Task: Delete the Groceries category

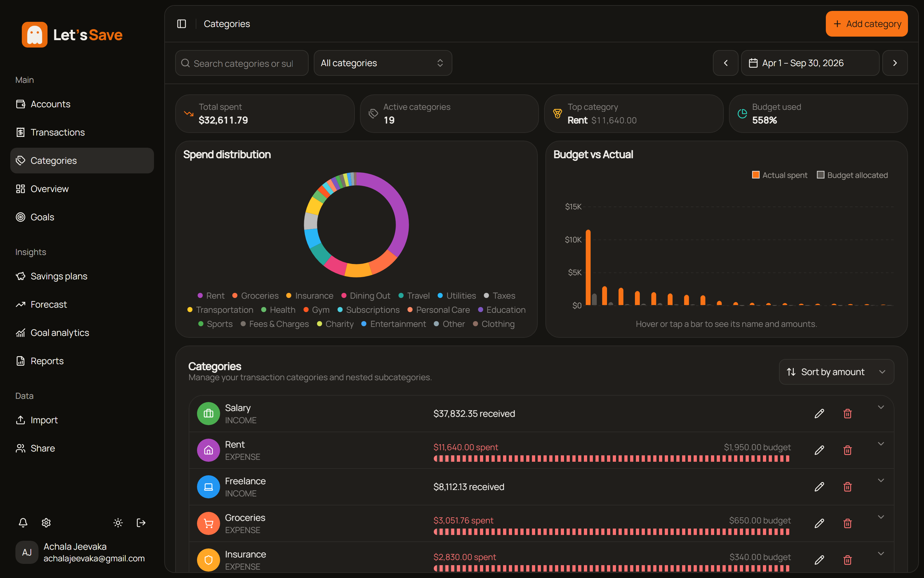Action: (x=848, y=523)
